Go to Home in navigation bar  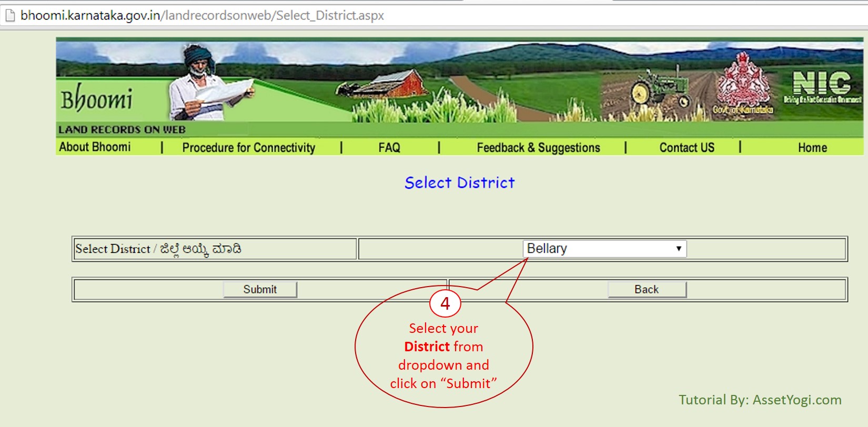813,148
